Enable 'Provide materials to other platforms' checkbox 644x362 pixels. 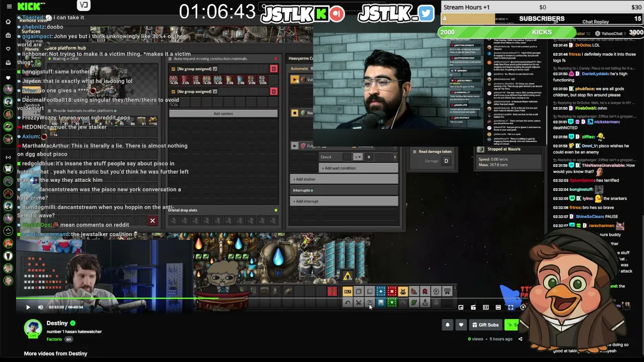49,111
